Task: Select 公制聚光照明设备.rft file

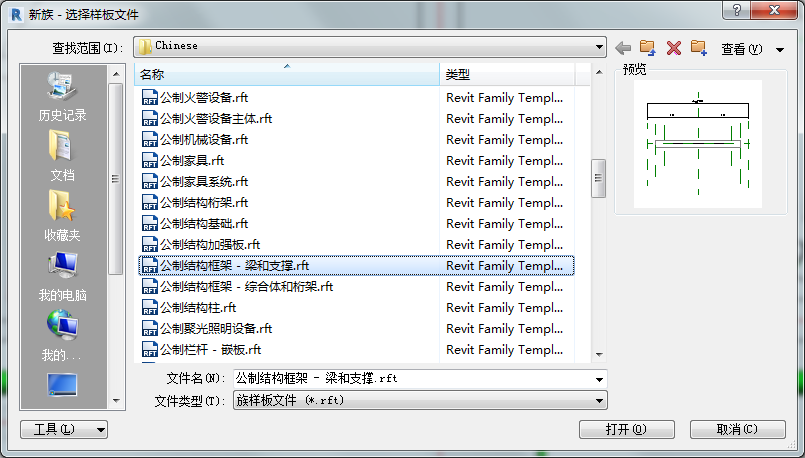Action: 356,329
